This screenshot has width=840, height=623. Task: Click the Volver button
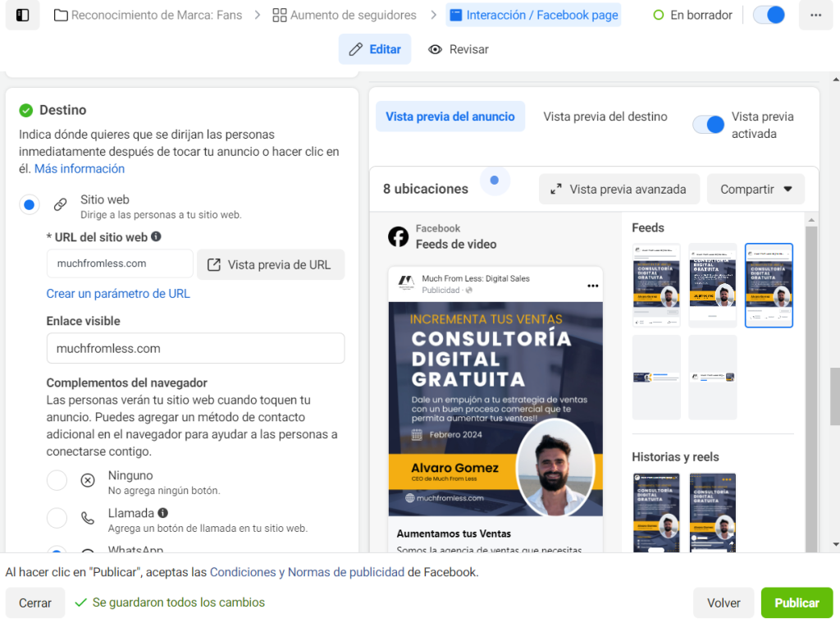tap(724, 602)
